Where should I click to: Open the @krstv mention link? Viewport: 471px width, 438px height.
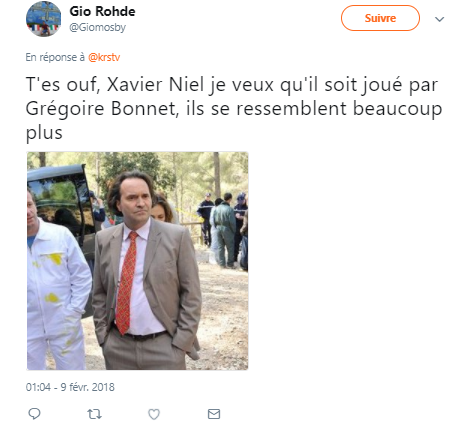coord(104,57)
